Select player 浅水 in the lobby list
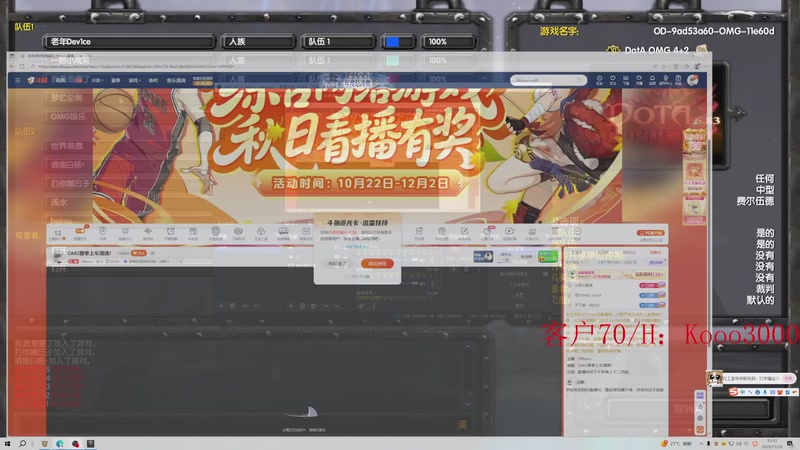Image resolution: width=800 pixels, height=450 pixels. click(x=59, y=202)
